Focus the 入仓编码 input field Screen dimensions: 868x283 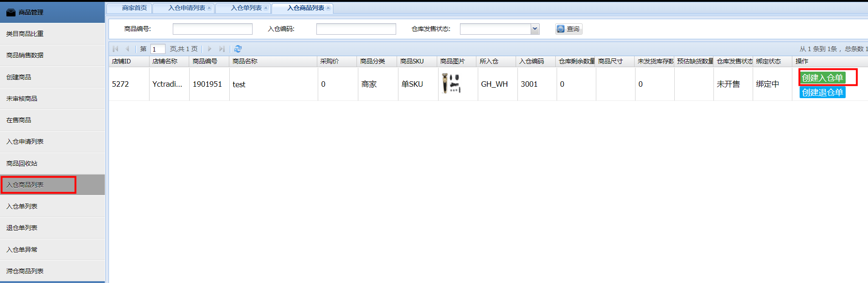[356, 29]
